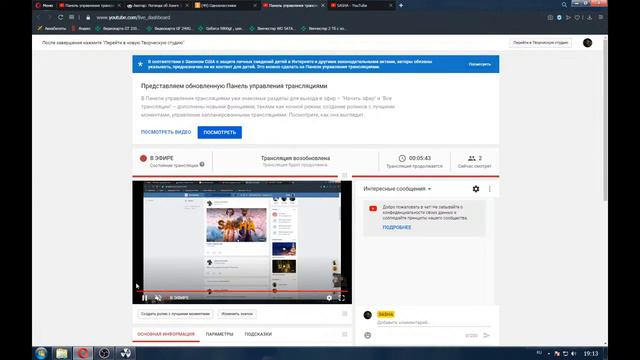Open the Винчестер WD SATA bookmark
This screenshot has height=360, width=640.
tap(272, 29)
